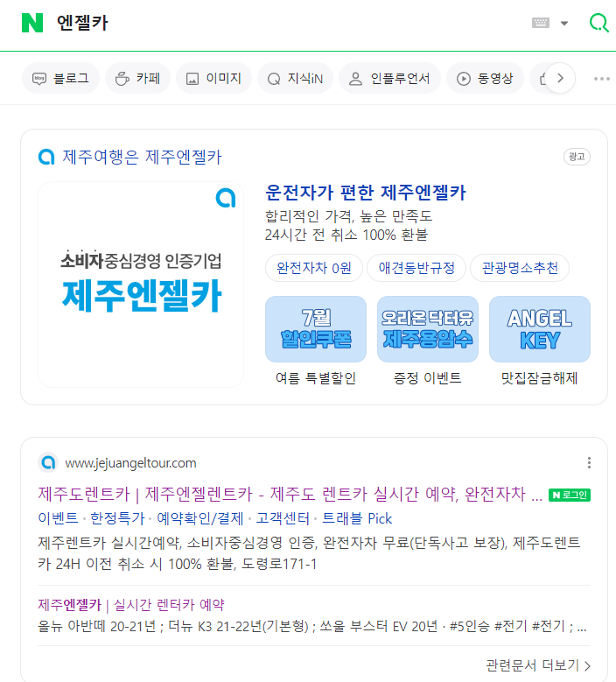Open the three-dot more options in tab bar
This screenshot has height=682, width=616.
pos(602,79)
